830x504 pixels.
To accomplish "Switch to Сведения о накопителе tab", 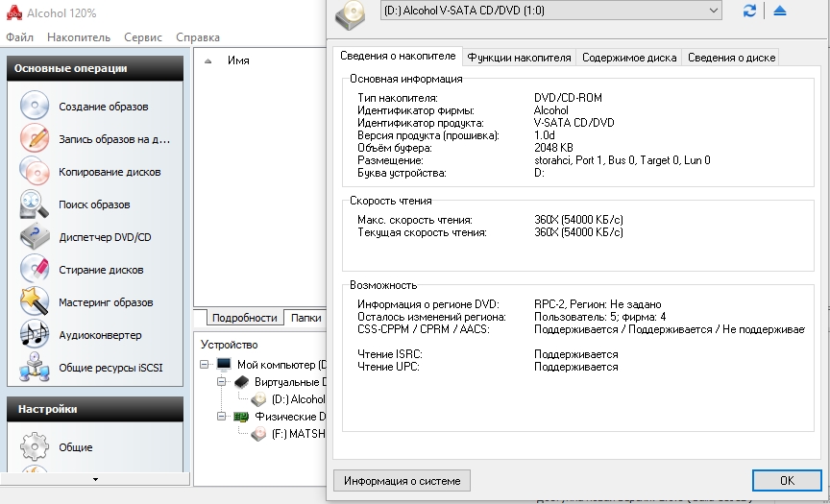I will (x=398, y=56).
